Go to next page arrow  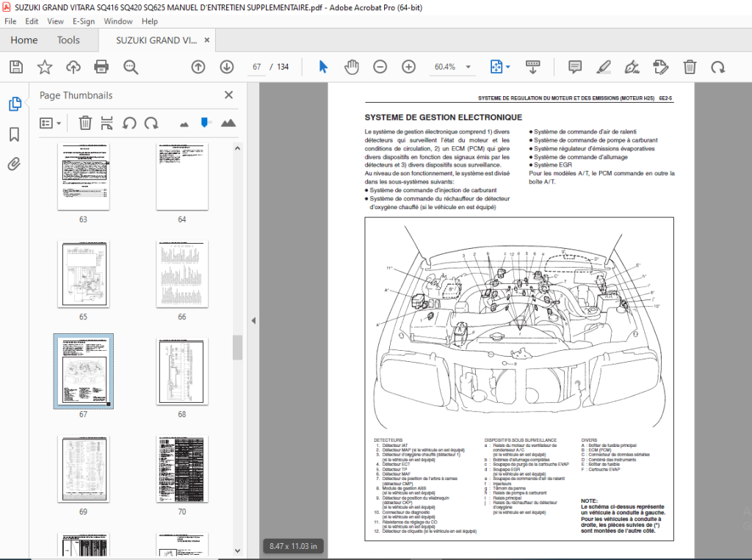pyautogui.click(x=227, y=67)
